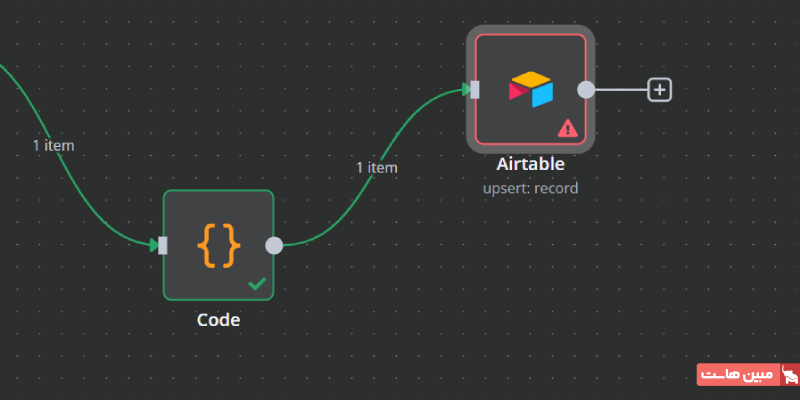Image resolution: width=800 pixels, height=400 pixels.
Task: Click the Airtable node input handle
Action: pyautogui.click(x=475, y=90)
